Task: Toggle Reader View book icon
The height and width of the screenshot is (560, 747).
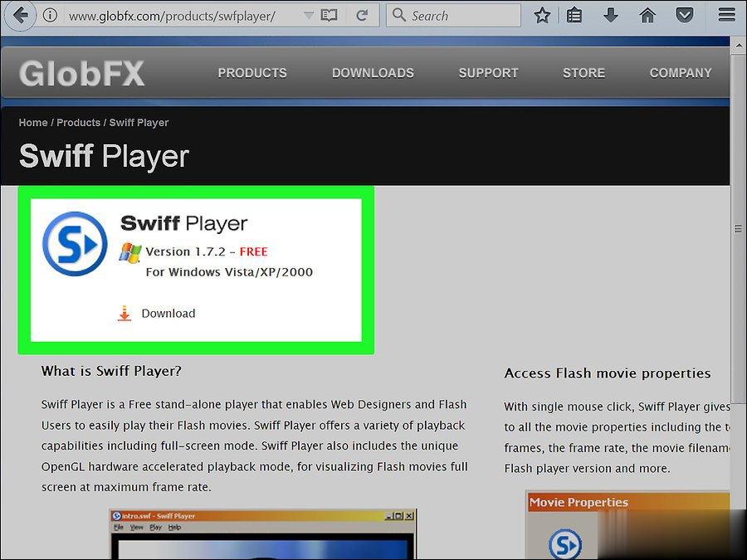Action: click(329, 16)
